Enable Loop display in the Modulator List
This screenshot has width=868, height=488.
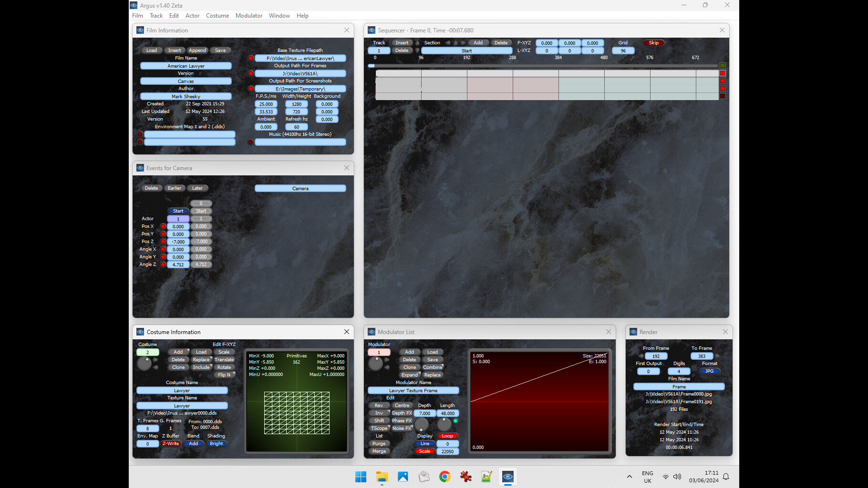[447, 436]
